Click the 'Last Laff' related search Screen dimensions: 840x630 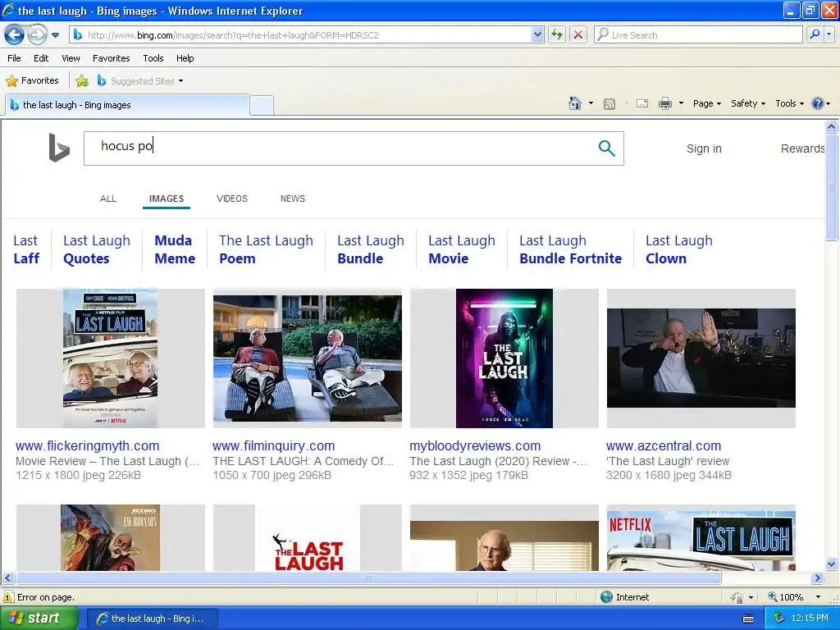26,249
